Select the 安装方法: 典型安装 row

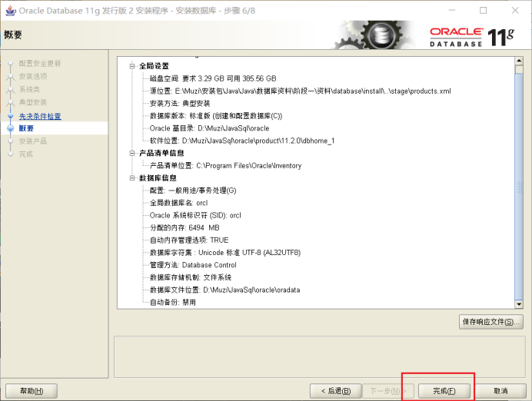180,104
